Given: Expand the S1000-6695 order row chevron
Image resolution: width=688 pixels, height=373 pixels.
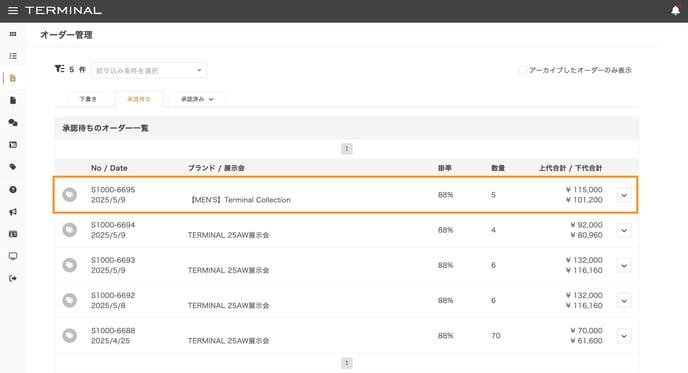Looking at the screenshot, I should pos(624,195).
